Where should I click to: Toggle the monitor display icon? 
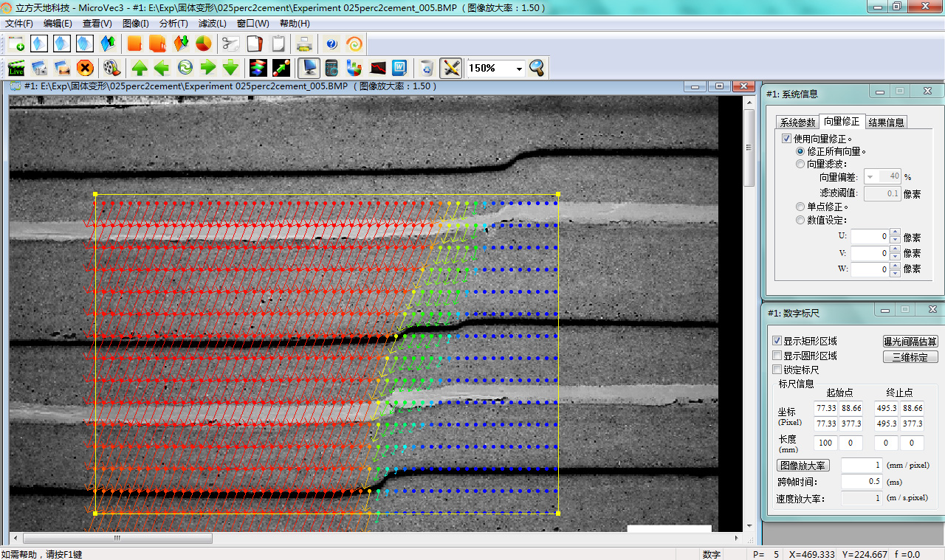(x=309, y=68)
